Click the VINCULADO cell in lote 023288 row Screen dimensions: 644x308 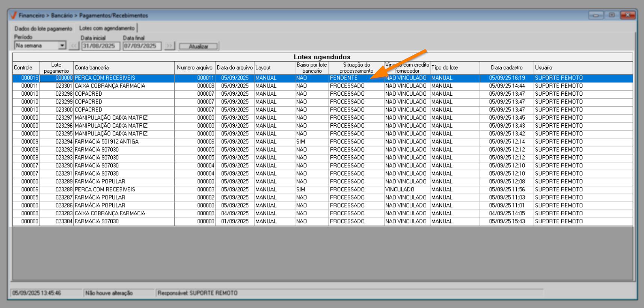(x=400, y=190)
